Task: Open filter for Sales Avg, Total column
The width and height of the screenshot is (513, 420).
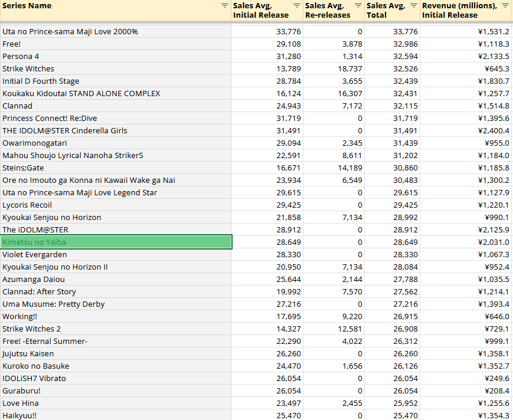Action: pyautogui.click(x=414, y=5)
